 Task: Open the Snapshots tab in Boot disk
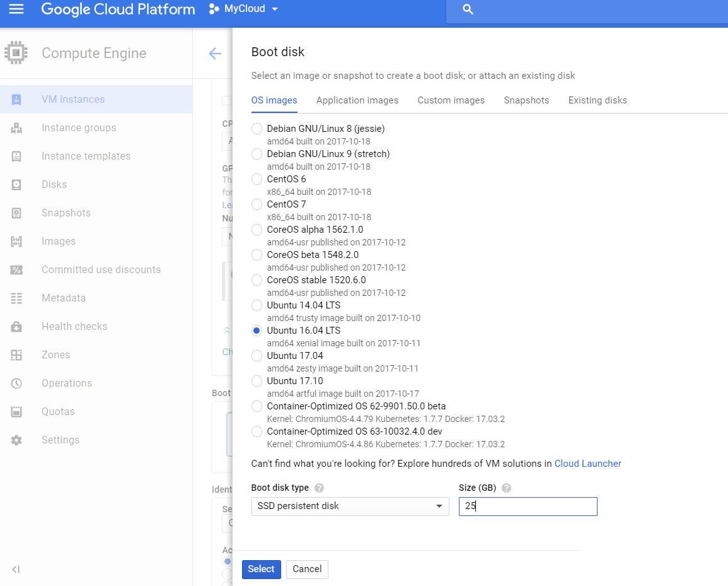point(526,100)
